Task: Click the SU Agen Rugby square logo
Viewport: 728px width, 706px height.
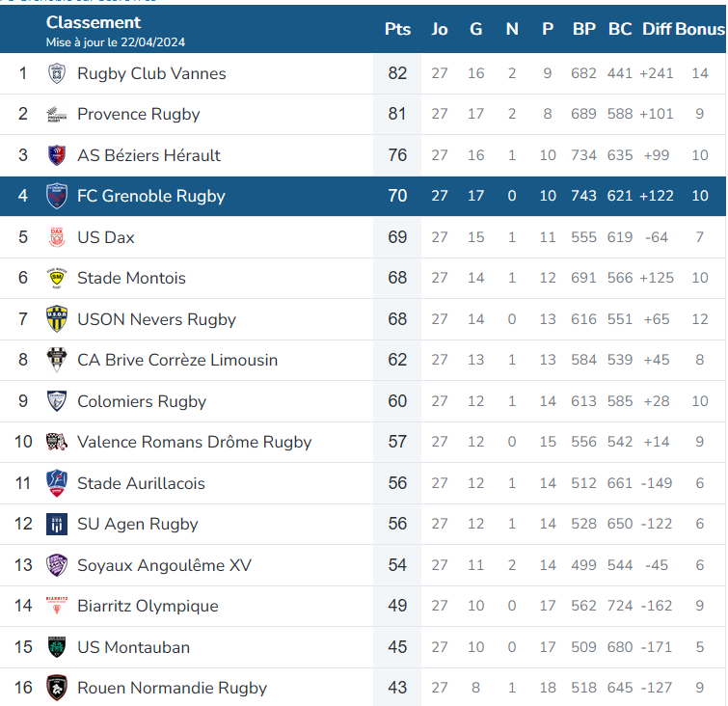Action: [x=57, y=524]
